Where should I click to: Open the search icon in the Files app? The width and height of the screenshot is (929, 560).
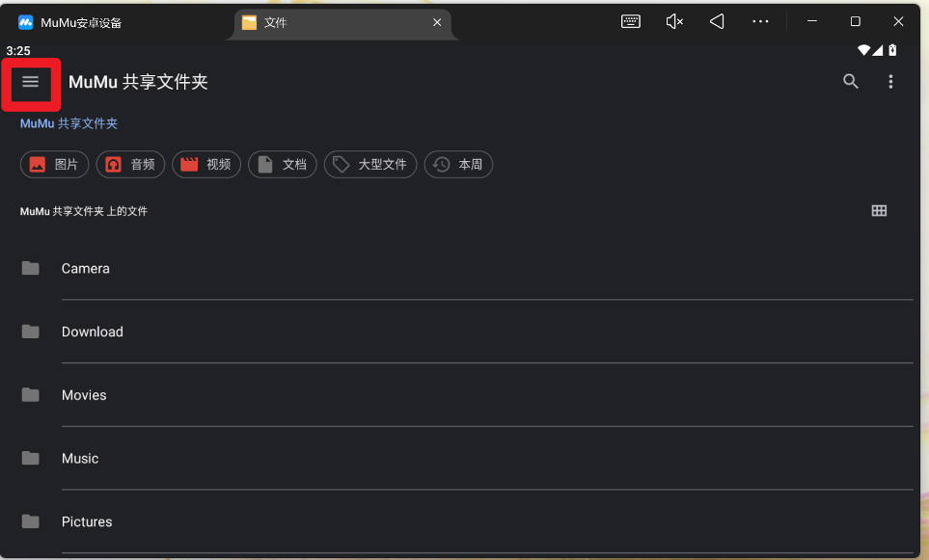pyautogui.click(x=850, y=82)
